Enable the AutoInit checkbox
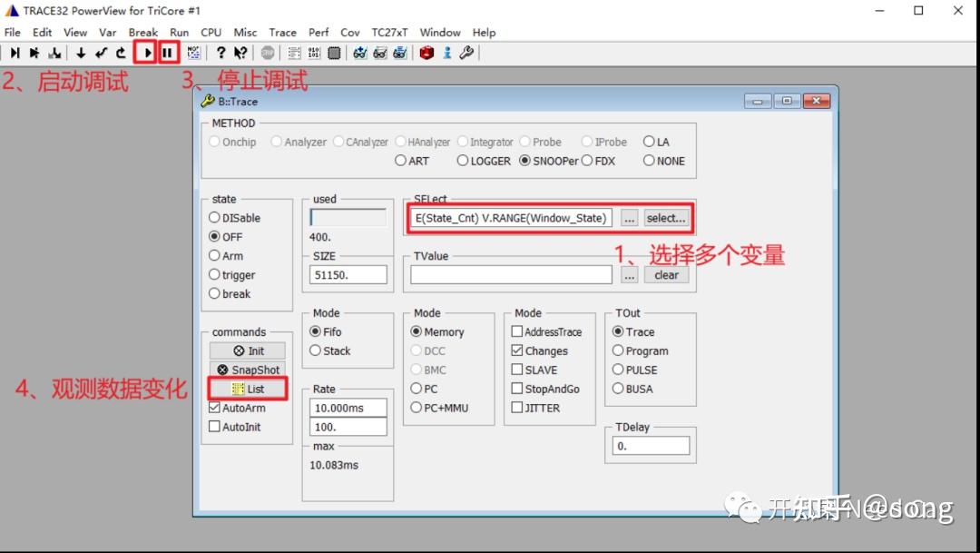This screenshot has height=553, width=980. [x=216, y=427]
